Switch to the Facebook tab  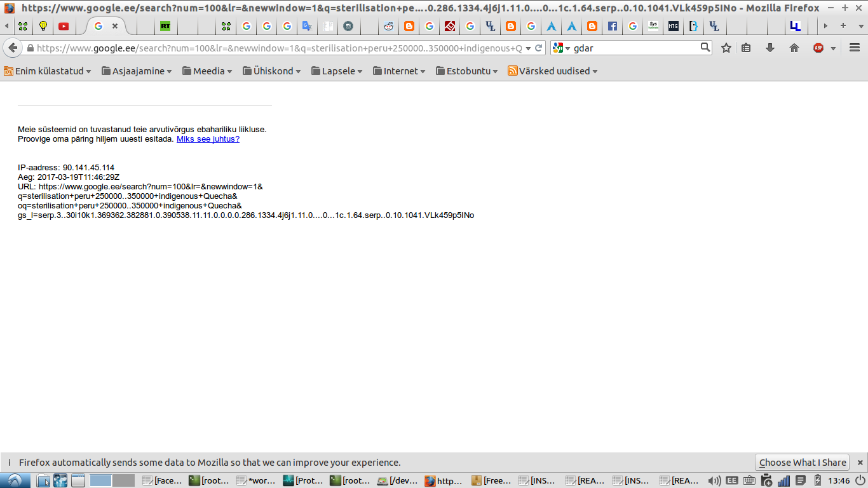613,26
